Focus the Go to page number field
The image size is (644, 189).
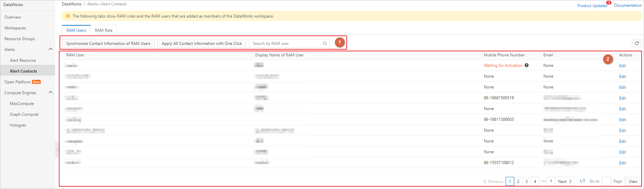(x=606, y=181)
